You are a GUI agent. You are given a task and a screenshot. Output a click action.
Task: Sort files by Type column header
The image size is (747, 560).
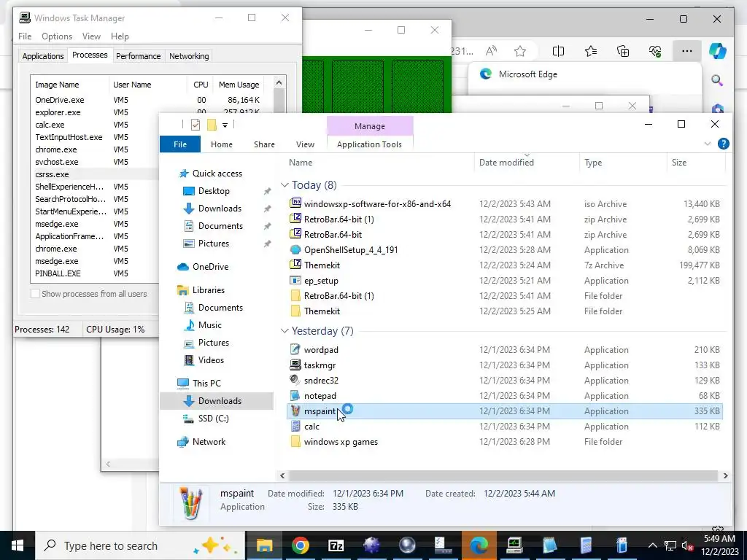623,163
